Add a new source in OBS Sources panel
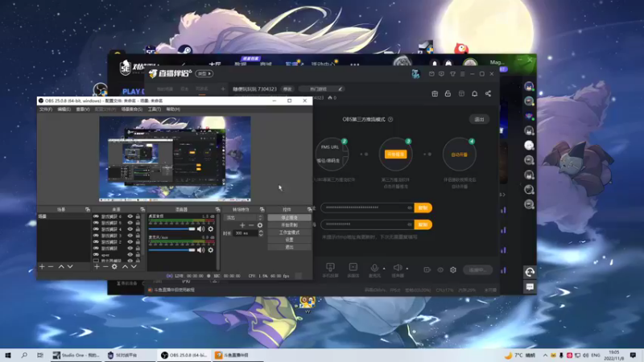The height and width of the screenshot is (362, 644). click(97, 267)
